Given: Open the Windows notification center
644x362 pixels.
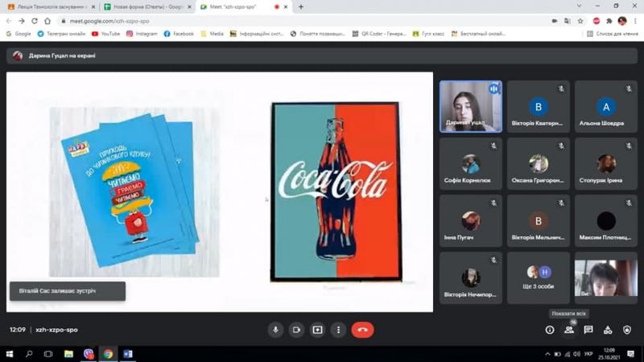Looking at the screenshot, I should tap(631, 354).
